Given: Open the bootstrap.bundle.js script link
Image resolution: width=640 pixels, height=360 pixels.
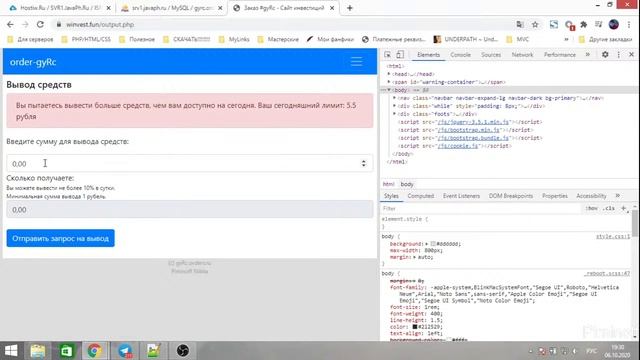Looking at the screenshot, I should point(473,138).
